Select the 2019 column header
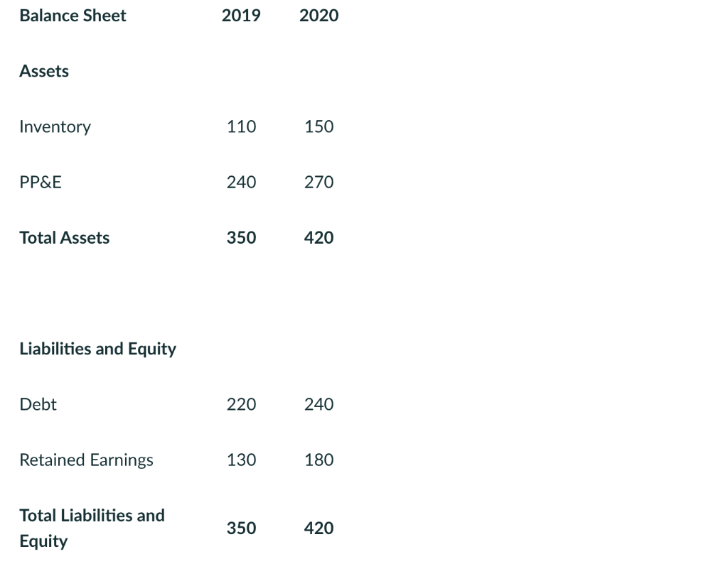 tap(241, 16)
